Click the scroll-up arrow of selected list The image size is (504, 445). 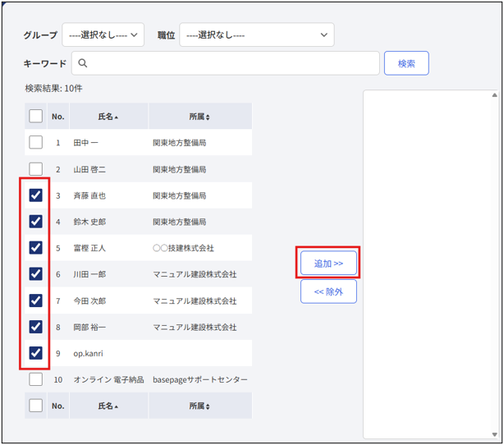point(494,95)
